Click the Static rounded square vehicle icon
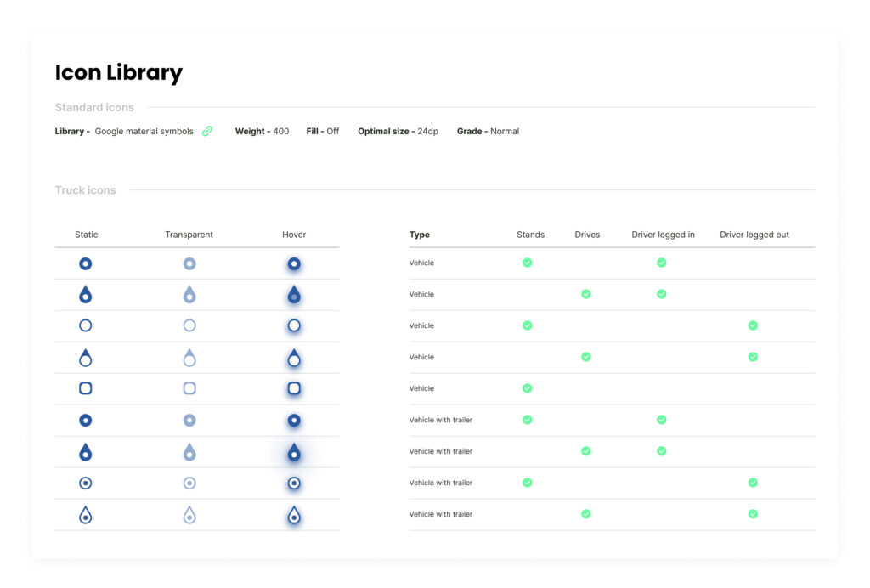870x588 pixels. coord(86,388)
